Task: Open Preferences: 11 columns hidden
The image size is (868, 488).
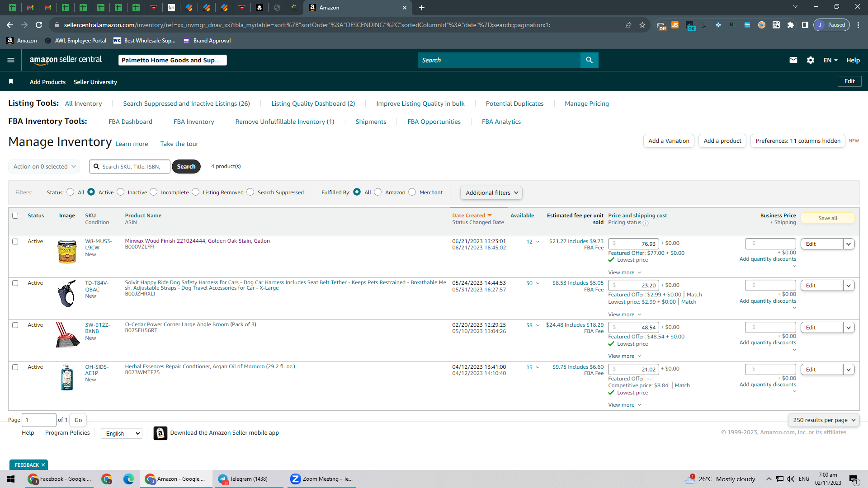Action: coord(798,141)
